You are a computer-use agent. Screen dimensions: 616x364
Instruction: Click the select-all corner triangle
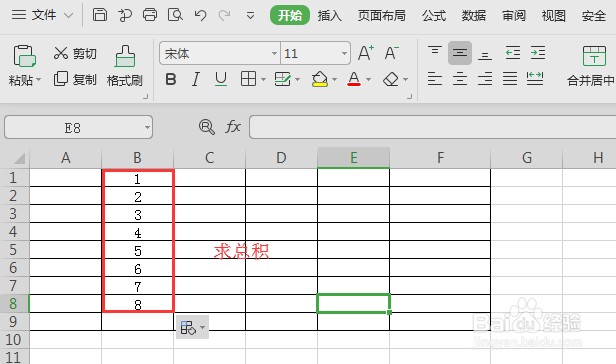pos(20,158)
